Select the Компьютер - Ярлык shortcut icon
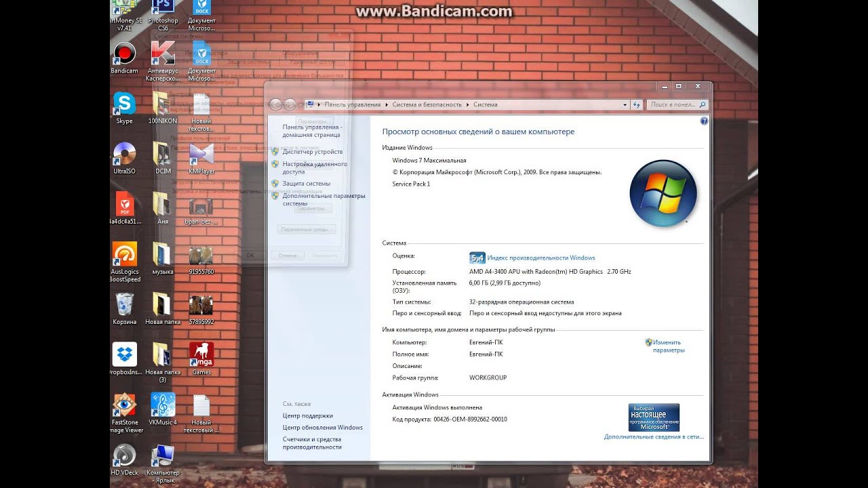The height and width of the screenshot is (488, 868). point(163,463)
